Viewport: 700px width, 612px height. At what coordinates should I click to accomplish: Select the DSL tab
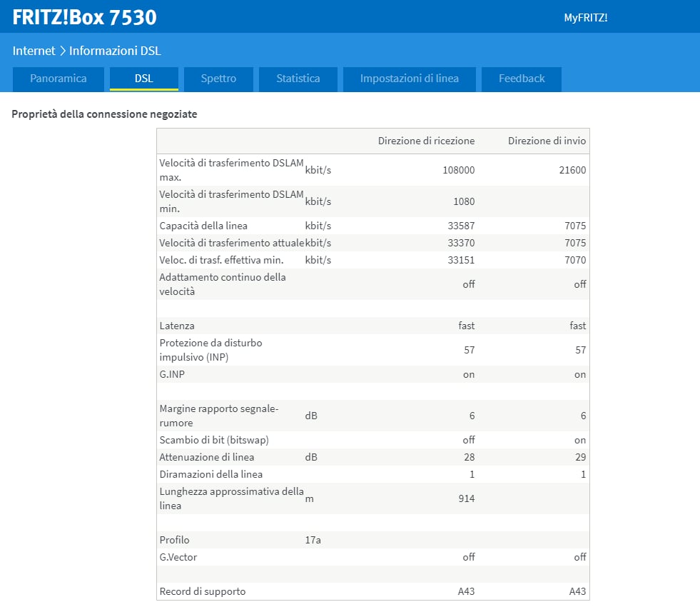144,79
